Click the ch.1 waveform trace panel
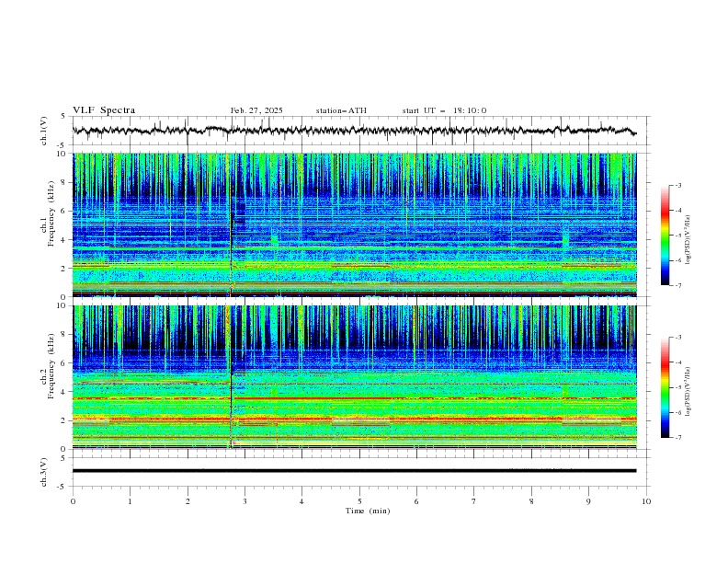Screen dimensions: 728x563 (x=361, y=131)
